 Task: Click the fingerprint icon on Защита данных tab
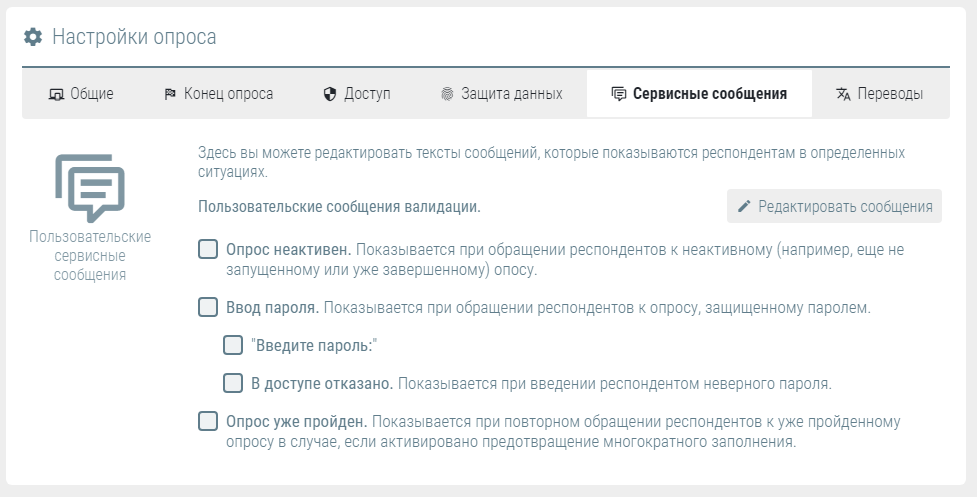click(x=447, y=94)
